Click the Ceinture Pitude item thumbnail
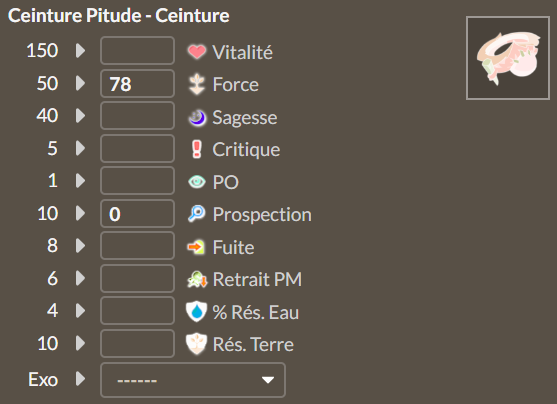Viewport: 557px width, 404px height. point(508,58)
